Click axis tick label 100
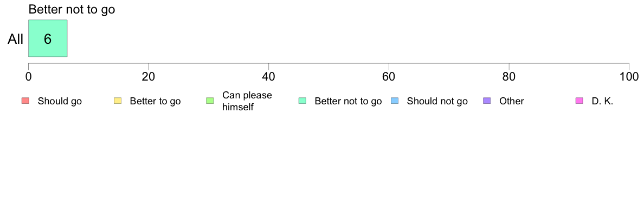 (x=629, y=77)
